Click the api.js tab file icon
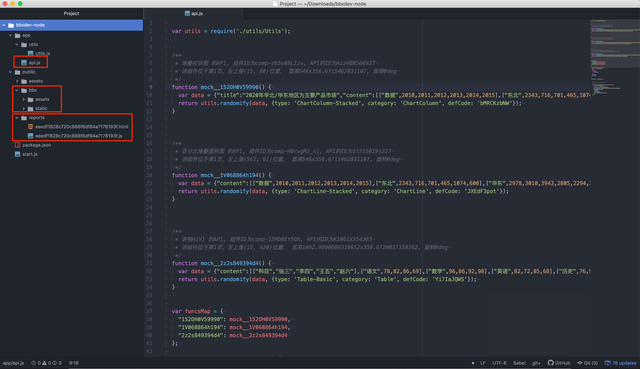Screen dimensions: 640x369 [187, 13]
